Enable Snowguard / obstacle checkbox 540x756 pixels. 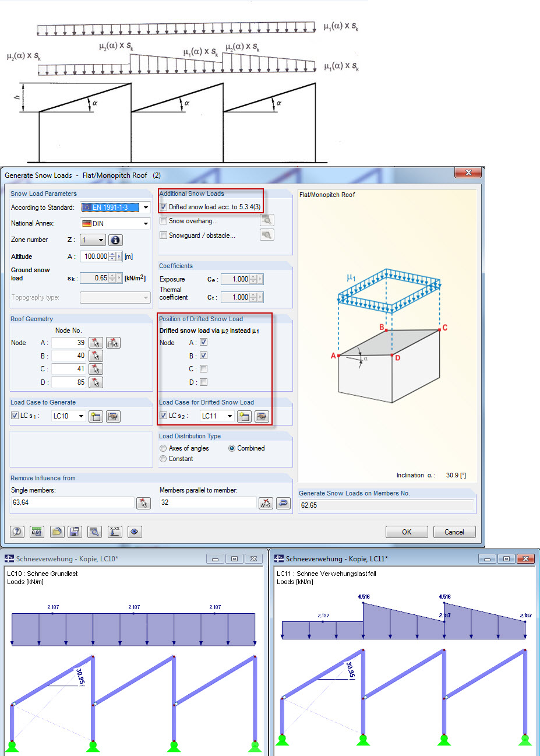pyautogui.click(x=164, y=235)
